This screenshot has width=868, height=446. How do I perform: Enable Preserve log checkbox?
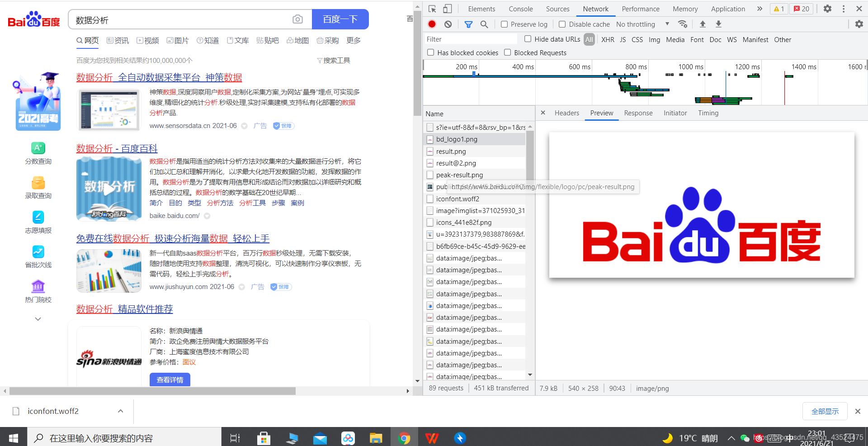(505, 24)
